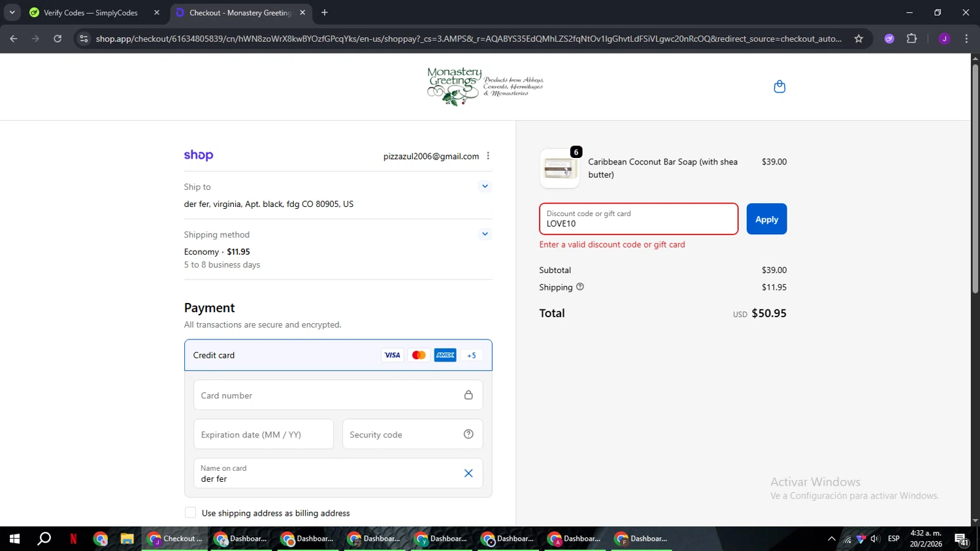
Task: Open the Caribbean Coconut Bar Soap thumbnail
Action: coord(559,168)
